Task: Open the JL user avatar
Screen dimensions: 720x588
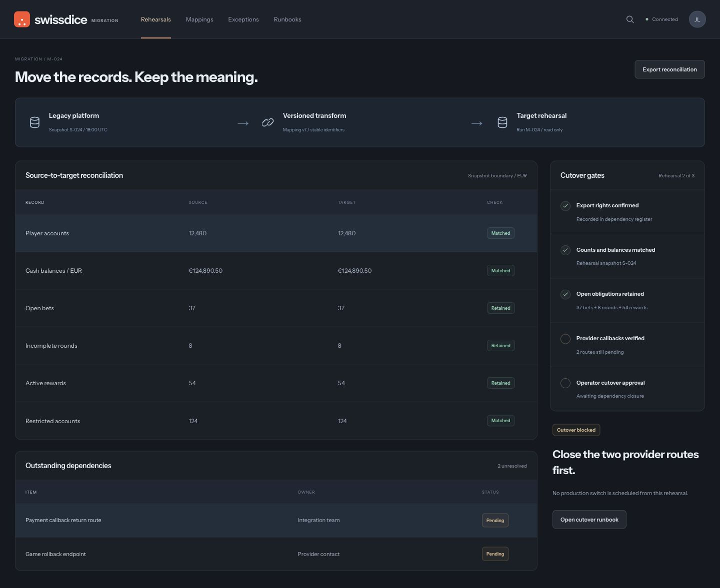Action: tap(697, 19)
